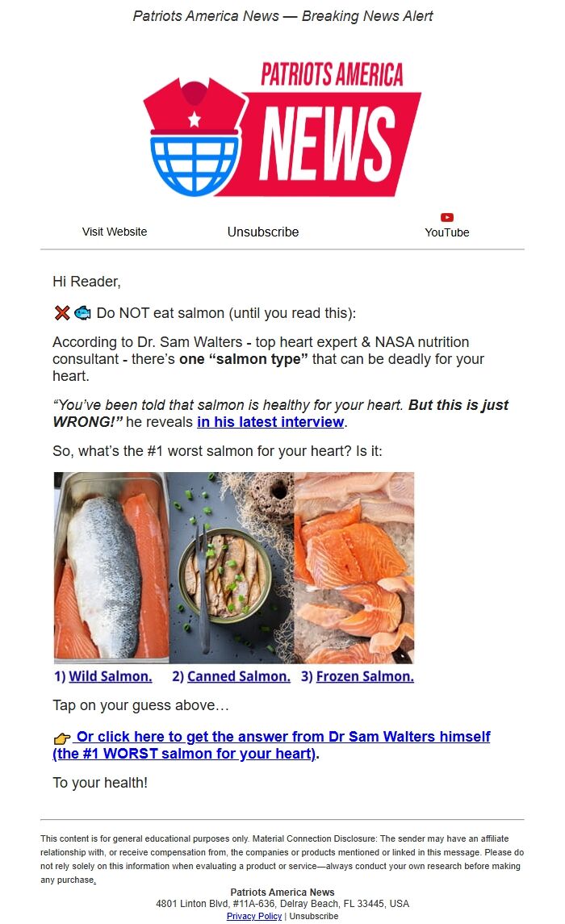Click the pointing hand emoji icon

click(62, 738)
